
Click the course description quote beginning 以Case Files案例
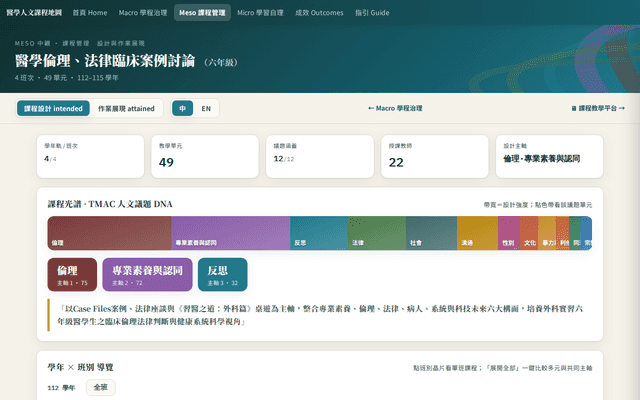point(320,315)
